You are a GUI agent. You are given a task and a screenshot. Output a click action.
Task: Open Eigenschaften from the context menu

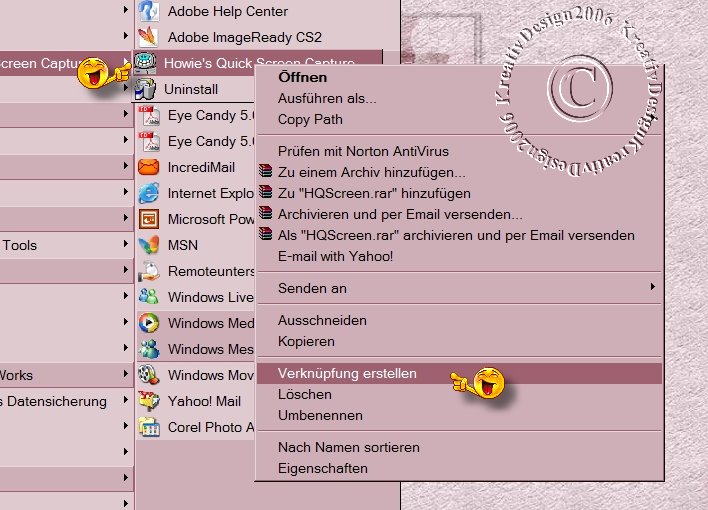459,468
